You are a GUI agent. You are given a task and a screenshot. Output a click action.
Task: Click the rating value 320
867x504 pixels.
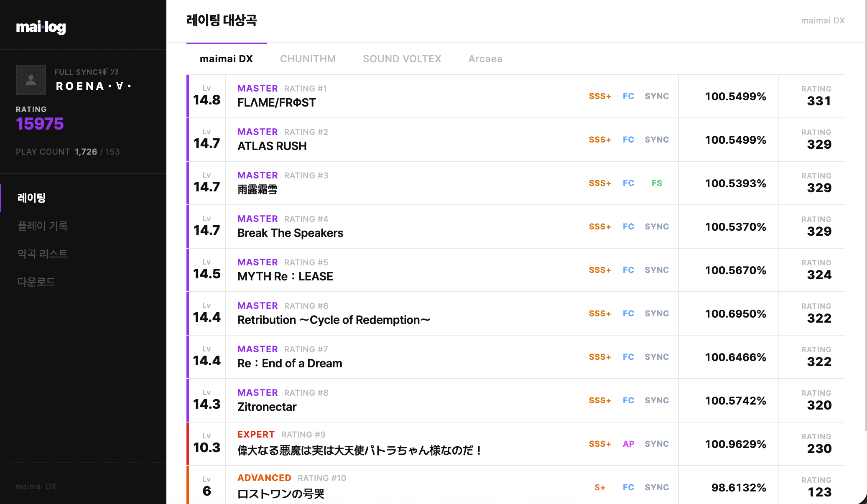point(819,405)
